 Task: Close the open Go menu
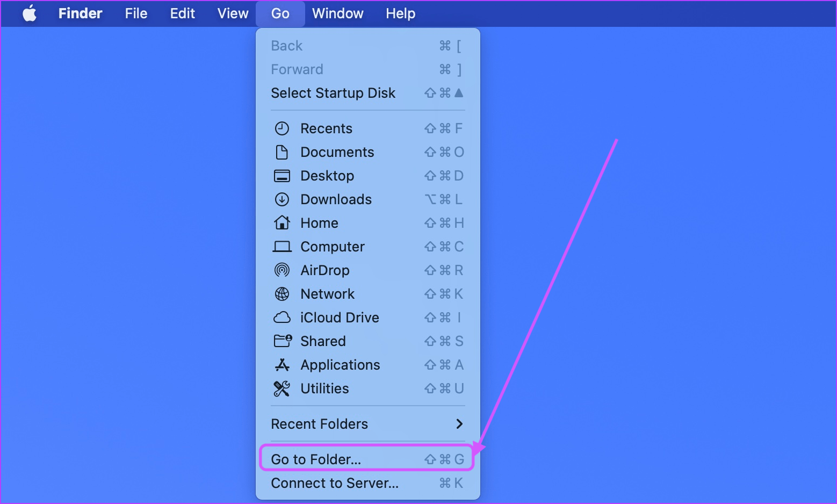(280, 13)
